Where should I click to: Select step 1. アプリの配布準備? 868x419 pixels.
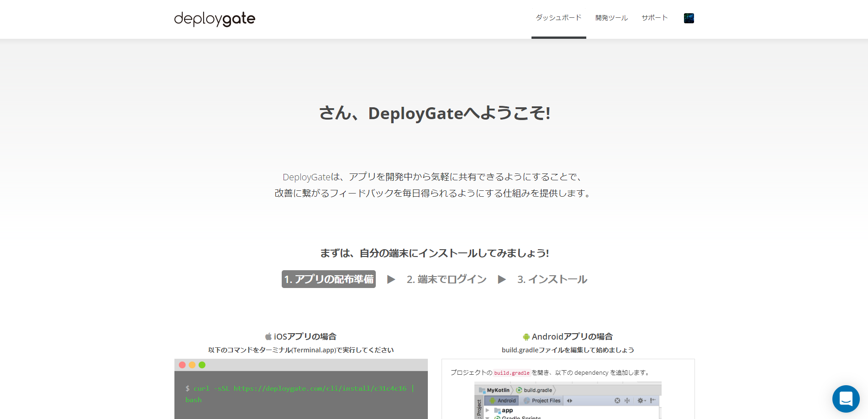[329, 279]
